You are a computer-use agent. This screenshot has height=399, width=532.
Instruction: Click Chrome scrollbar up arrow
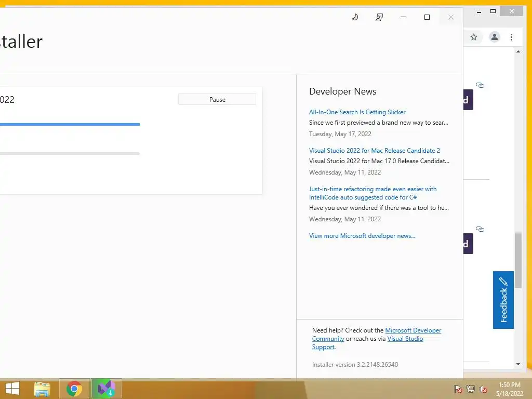point(518,51)
